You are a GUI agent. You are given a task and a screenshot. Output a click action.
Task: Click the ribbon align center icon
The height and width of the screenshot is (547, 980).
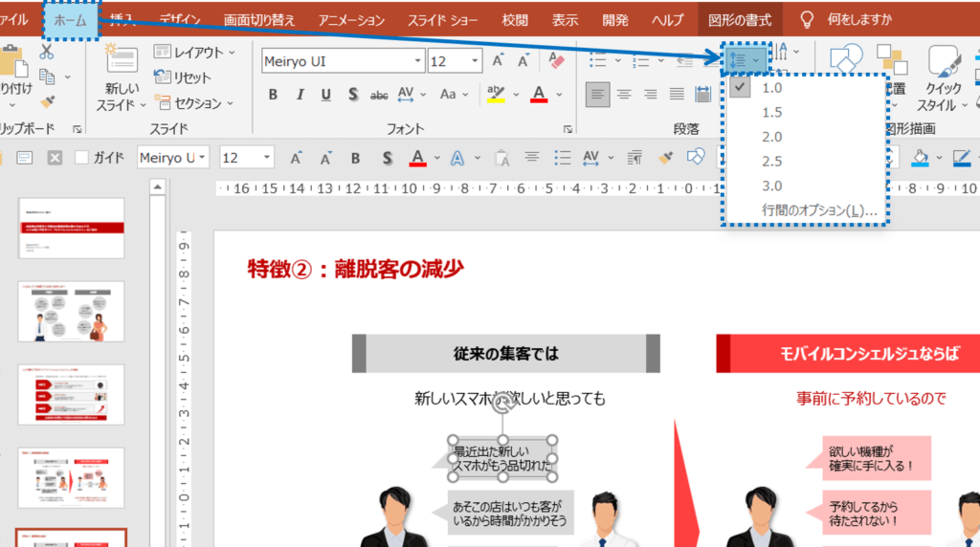click(624, 95)
